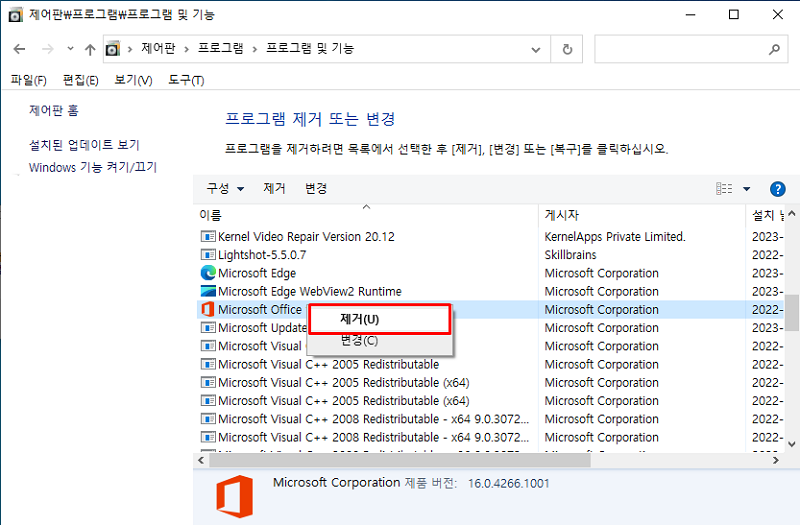
Task: Open help with the blue question icon
Action: (x=777, y=189)
